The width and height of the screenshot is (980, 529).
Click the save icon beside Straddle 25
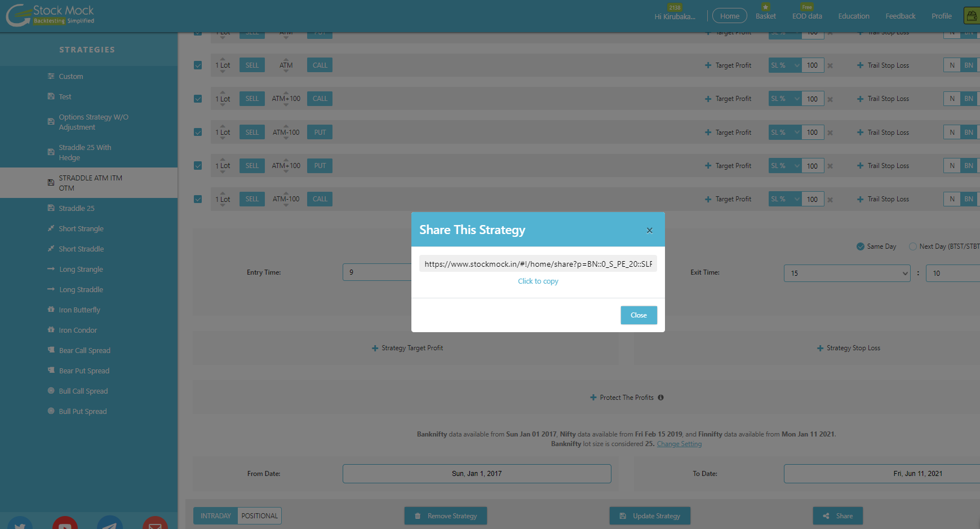[x=51, y=208]
